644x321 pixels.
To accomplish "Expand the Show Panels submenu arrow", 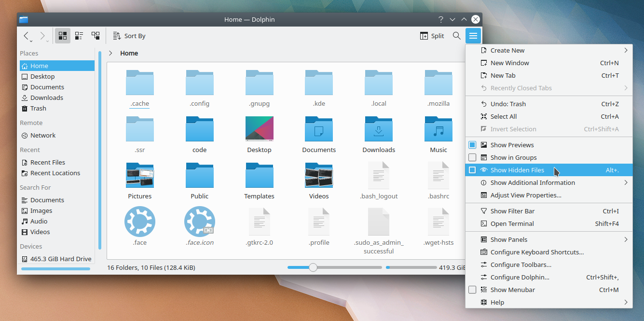I will 626,239.
